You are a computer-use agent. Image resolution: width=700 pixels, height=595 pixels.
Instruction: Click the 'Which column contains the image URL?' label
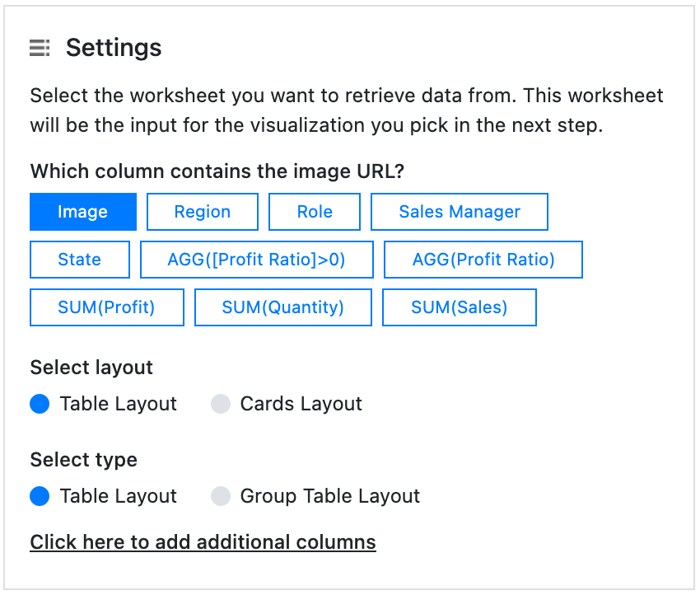pos(217,171)
